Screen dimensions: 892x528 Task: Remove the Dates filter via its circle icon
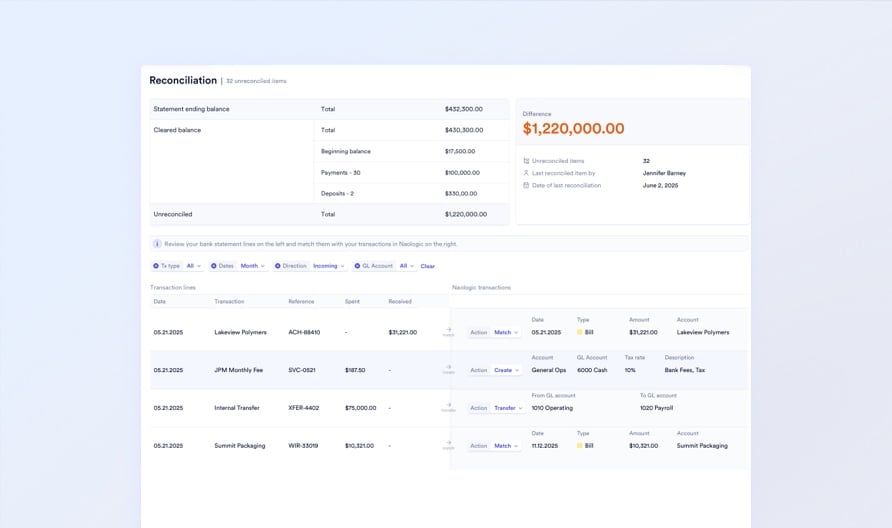click(x=214, y=266)
